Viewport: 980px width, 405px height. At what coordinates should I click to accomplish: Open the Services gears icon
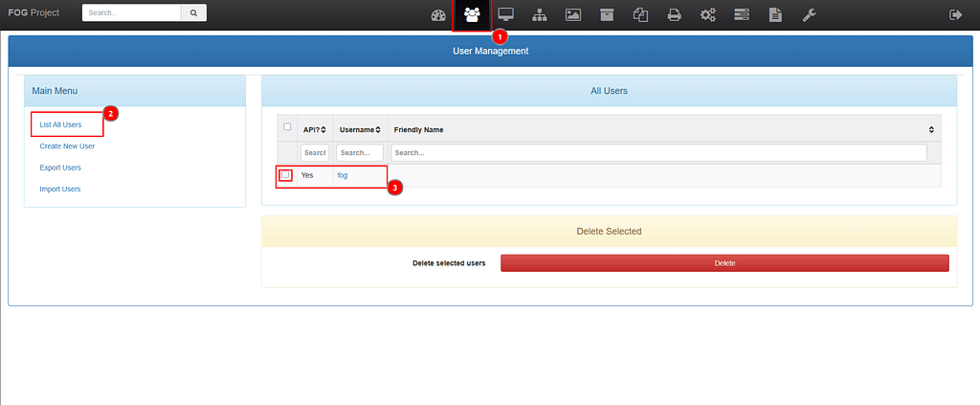707,14
